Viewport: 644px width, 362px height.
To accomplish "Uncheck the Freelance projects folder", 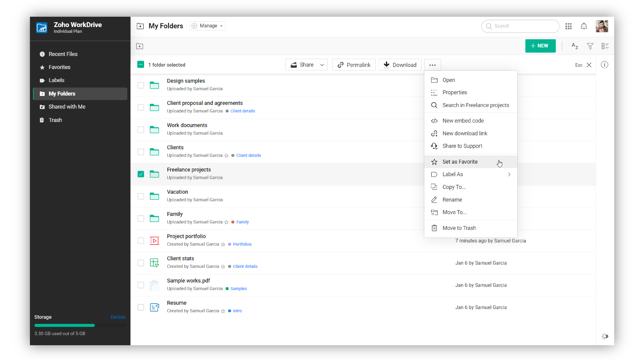I will pos(141,174).
